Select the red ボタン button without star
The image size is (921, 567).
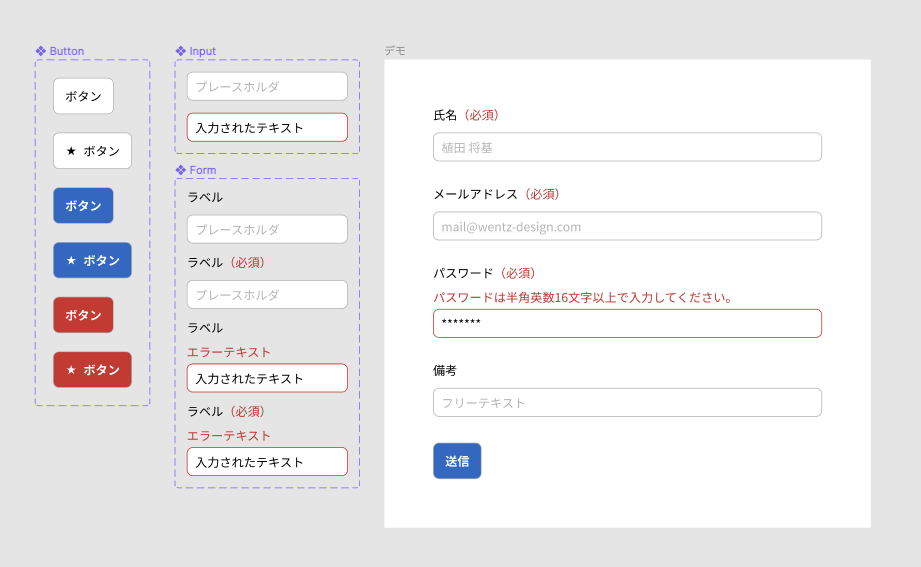[83, 315]
